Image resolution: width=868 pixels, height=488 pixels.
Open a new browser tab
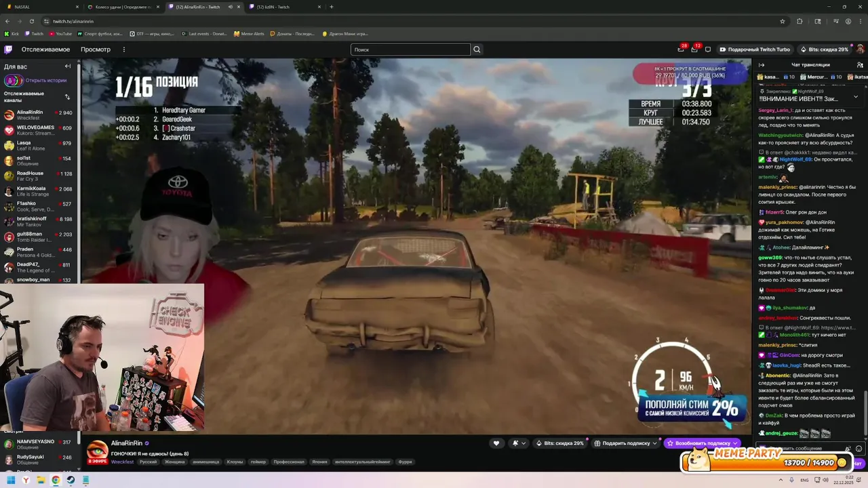pyautogui.click(x=332, y=7)
